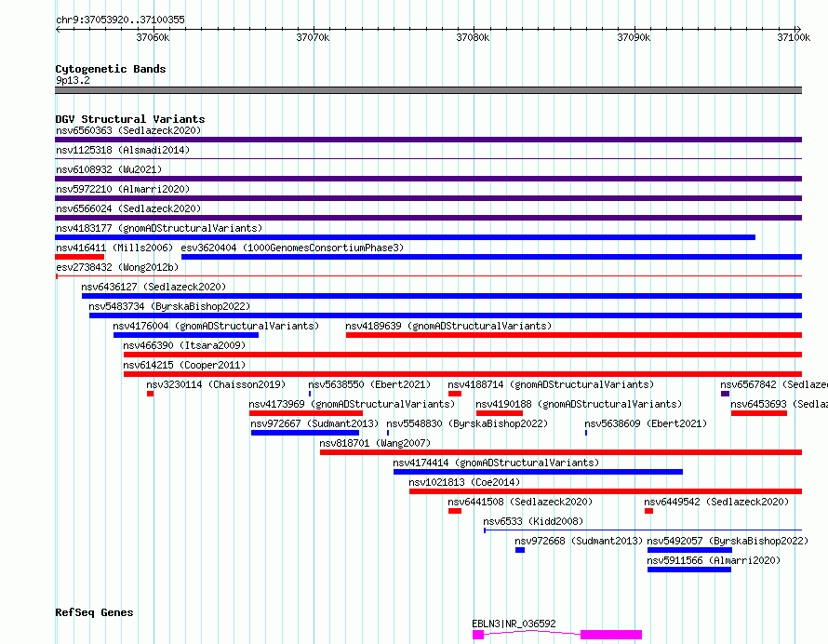Click nsv5492057 (ByrskaBishop2022) blue bar
The image size is (828, 644).
(689, 550)
